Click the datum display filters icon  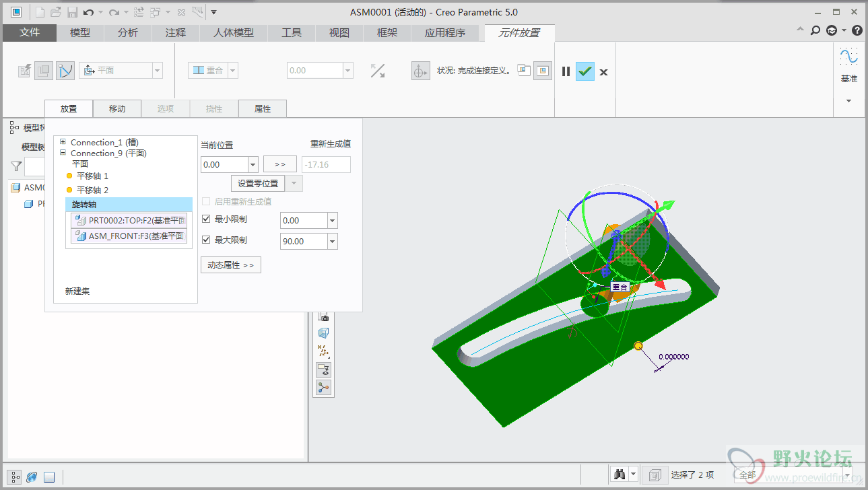point(324,351)
